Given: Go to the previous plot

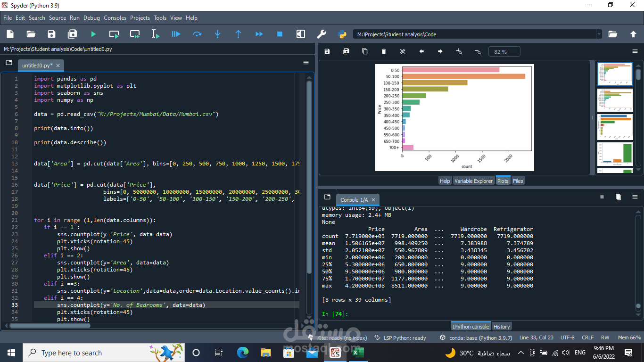Looking at the screenshot, I should 421,51.
